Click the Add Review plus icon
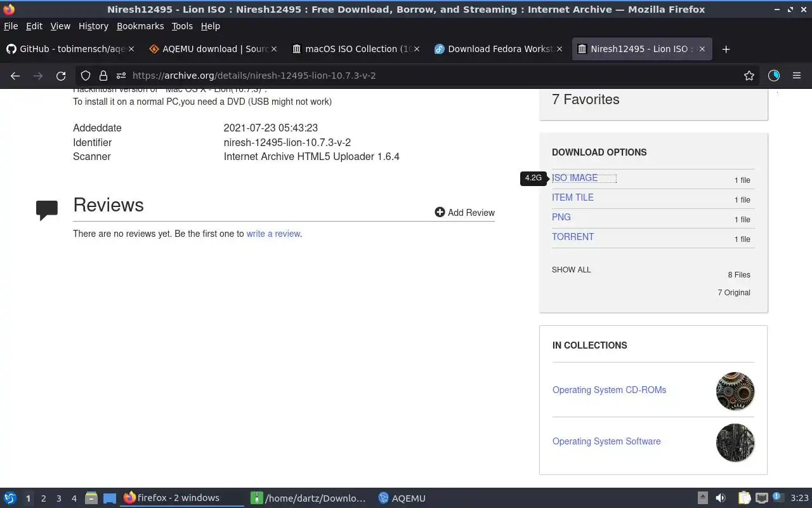 pyautogui.click(x=440, y=212)
